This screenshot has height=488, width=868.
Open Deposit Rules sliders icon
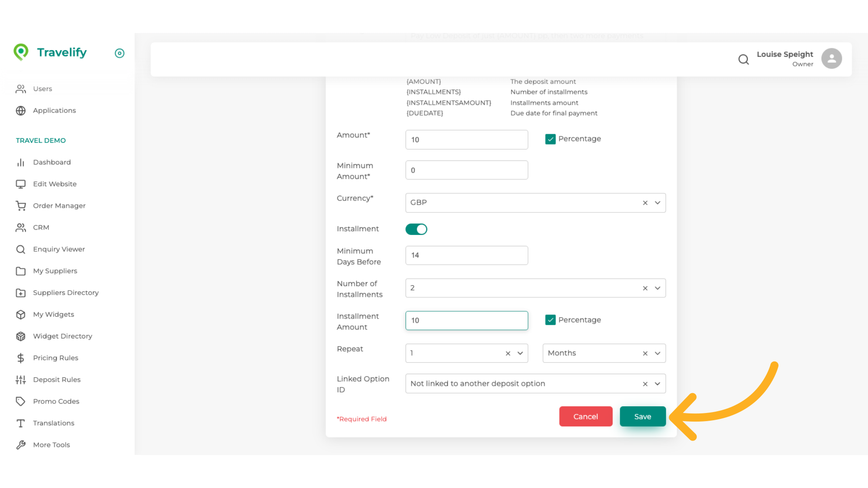pyautogui.click(x=21, y=380)
